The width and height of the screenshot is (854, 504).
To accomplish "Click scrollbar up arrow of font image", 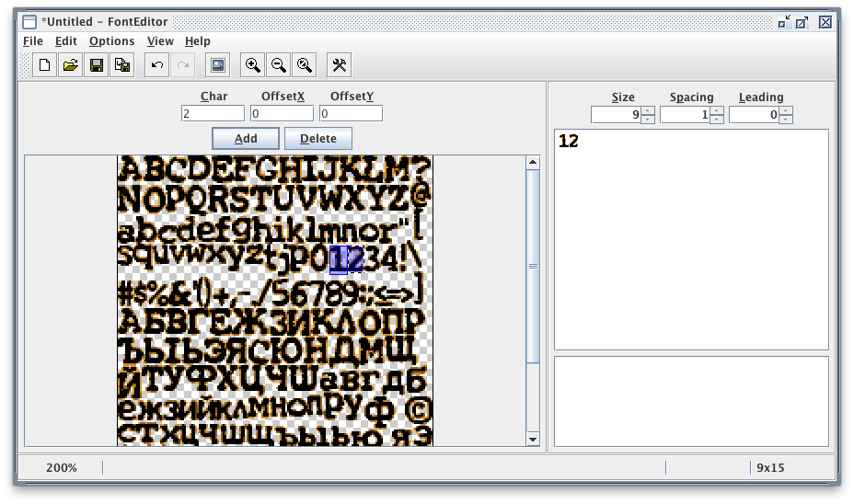I will (533, 162).
